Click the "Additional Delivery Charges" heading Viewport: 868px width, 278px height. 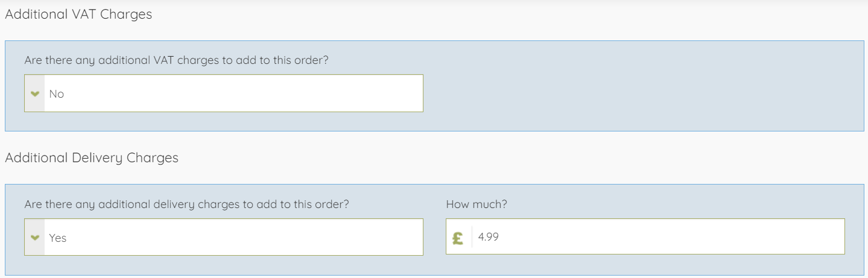click(92, 158)
